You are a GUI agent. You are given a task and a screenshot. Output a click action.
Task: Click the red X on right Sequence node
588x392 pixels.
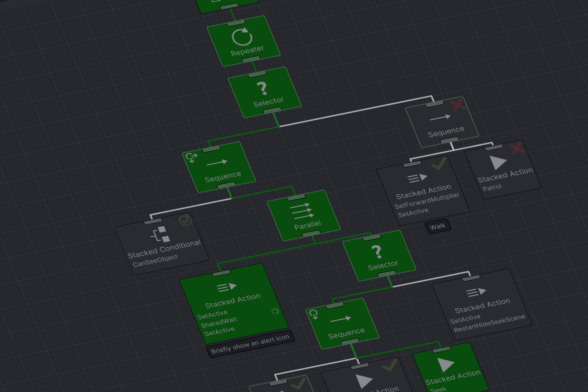tap(458, 105)
